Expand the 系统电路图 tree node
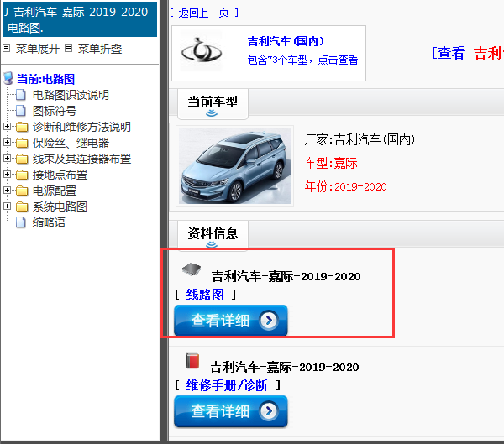The image size is (504, 444). pyautogui.click(x=7, y=206)
